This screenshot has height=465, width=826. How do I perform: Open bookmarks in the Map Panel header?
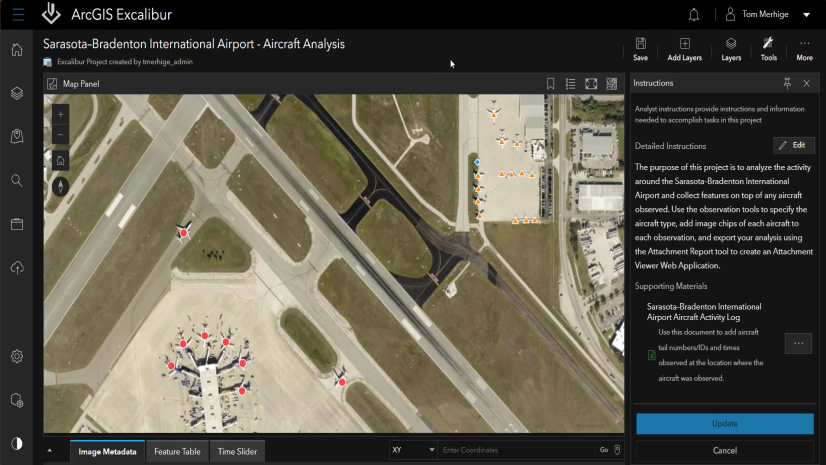coord(550,84)
